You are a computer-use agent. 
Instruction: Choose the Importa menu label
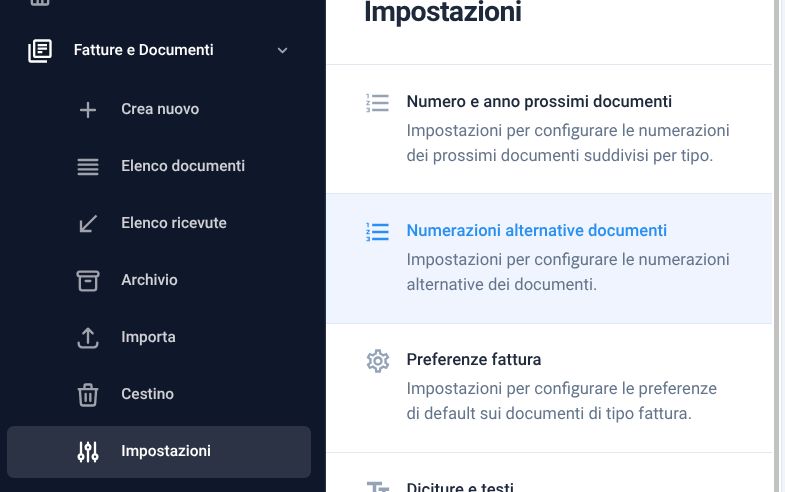[x=148, y=337]
